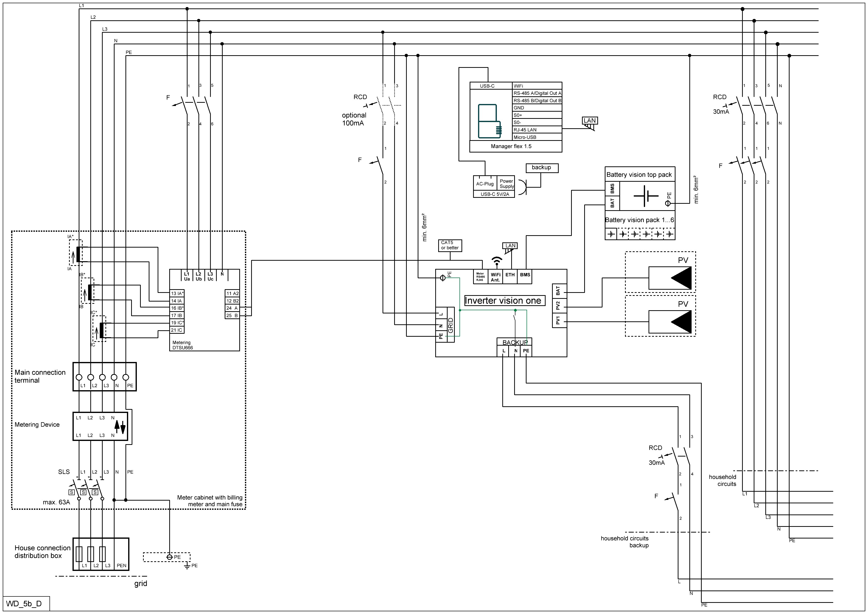Click the WiFi antenna symbol above inverter
The height and width of the screenshot is (614, 868).
(496, 261)
